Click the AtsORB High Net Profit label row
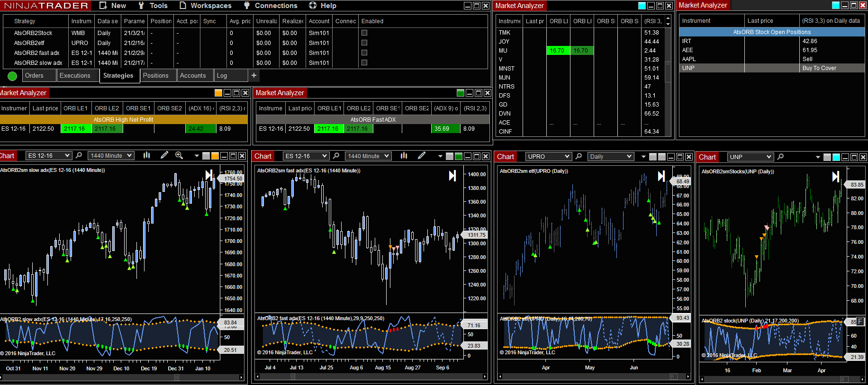Viewport: 868px width, 385px height. (123, 120)
